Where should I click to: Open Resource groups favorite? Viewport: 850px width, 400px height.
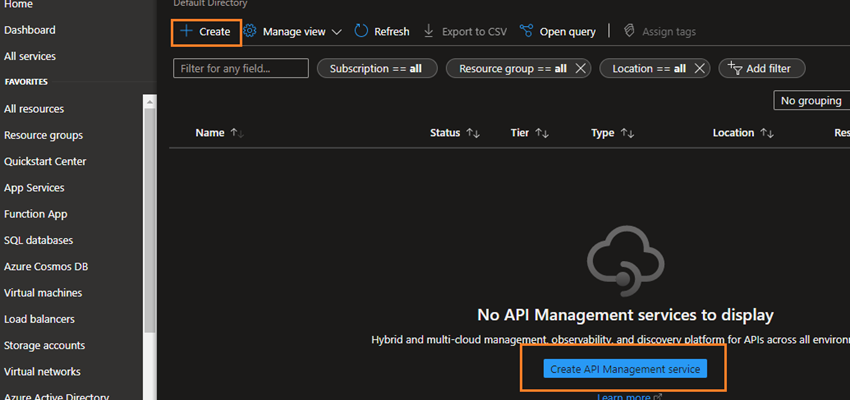pyautogui.click(x=43, y=135)
